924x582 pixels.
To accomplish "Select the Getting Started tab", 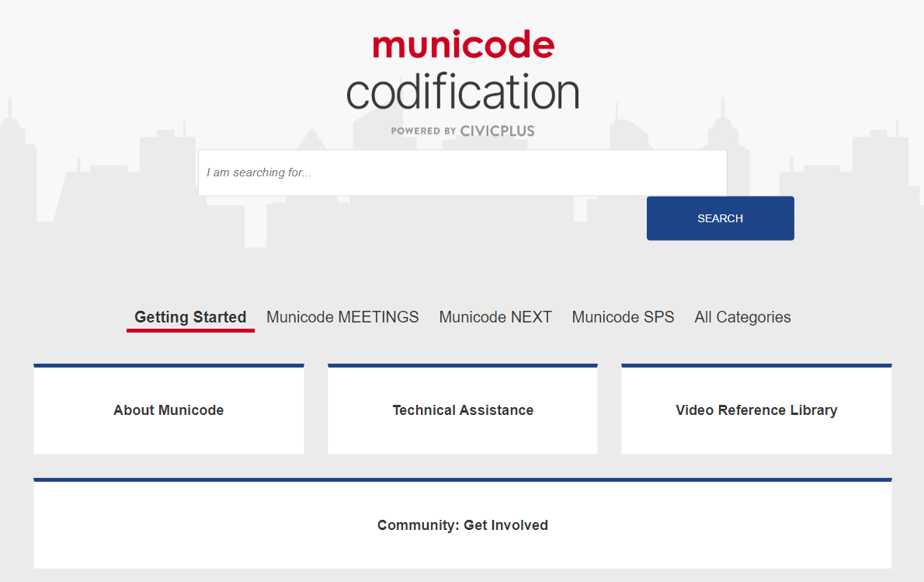I will (x=190, y=317).
